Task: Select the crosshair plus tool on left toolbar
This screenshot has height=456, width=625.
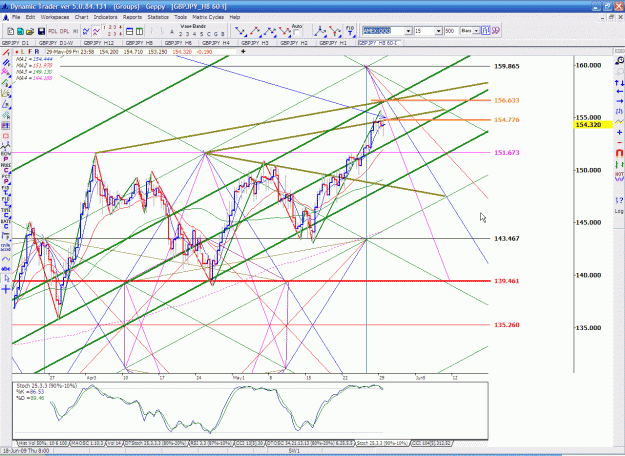Action: (6, 289)
